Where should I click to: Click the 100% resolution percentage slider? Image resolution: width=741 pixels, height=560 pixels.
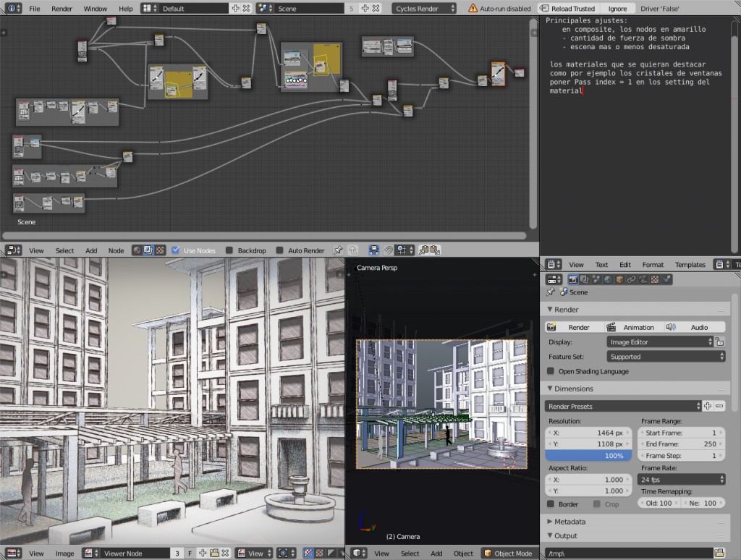click(x=588, y=456)
